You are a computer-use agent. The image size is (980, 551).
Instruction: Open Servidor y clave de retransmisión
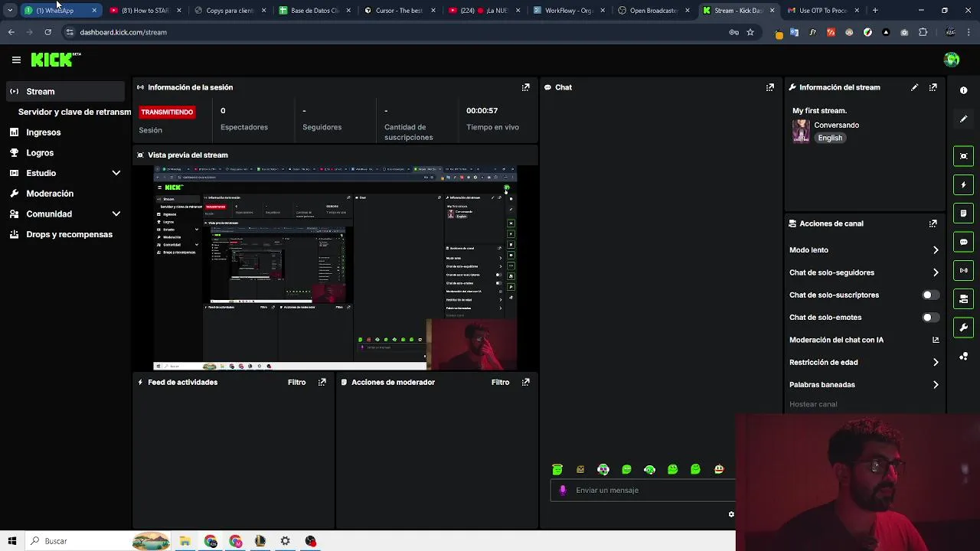coord(74,112)
